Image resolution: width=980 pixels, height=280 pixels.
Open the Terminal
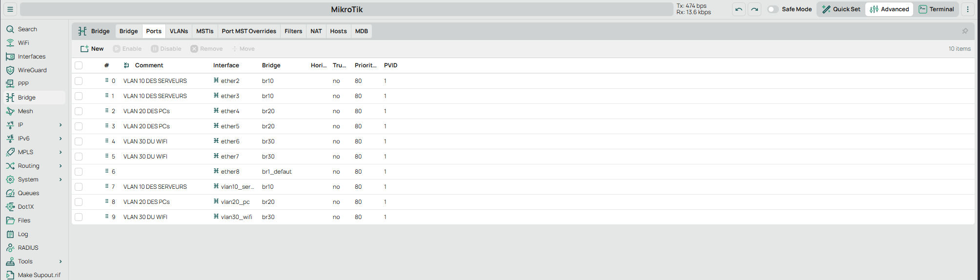(937, 9)
